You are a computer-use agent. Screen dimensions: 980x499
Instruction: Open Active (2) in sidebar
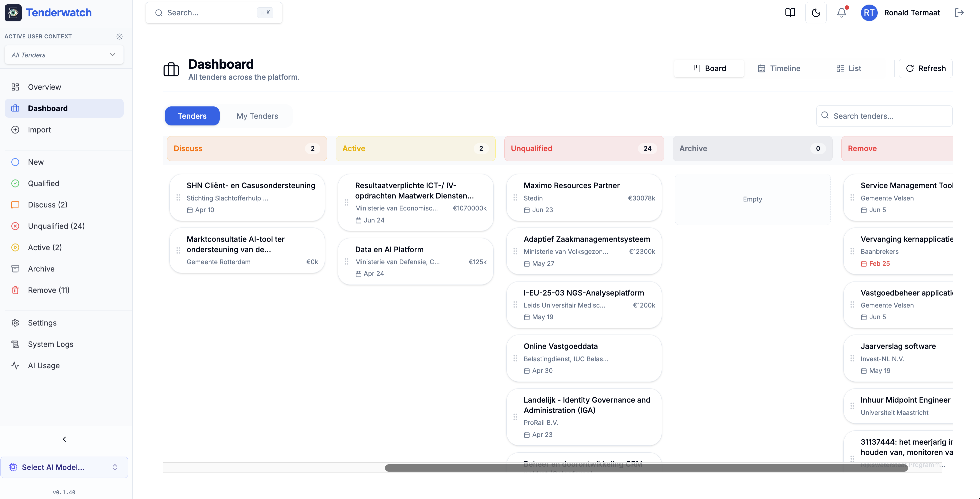(x=64, y=247)
